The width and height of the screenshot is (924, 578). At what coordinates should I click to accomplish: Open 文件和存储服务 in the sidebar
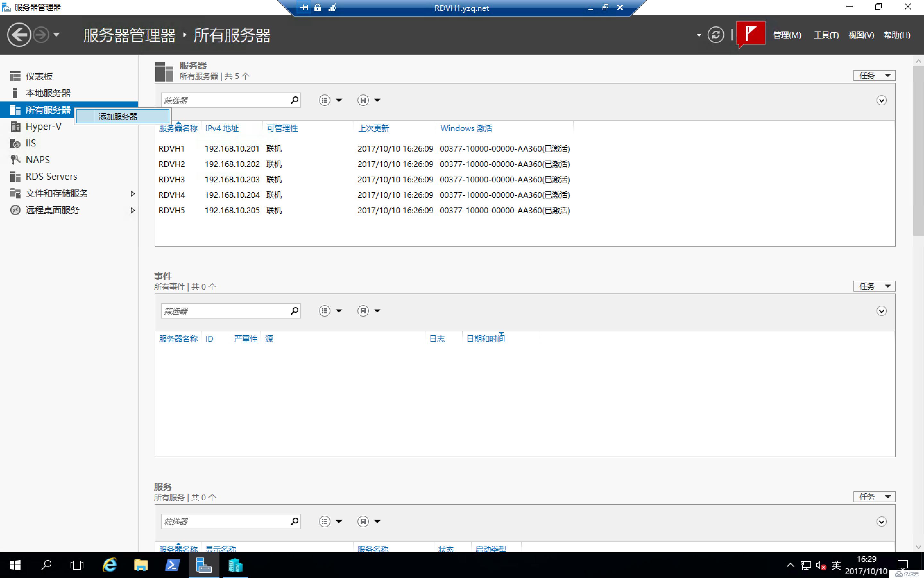[56, 193]
